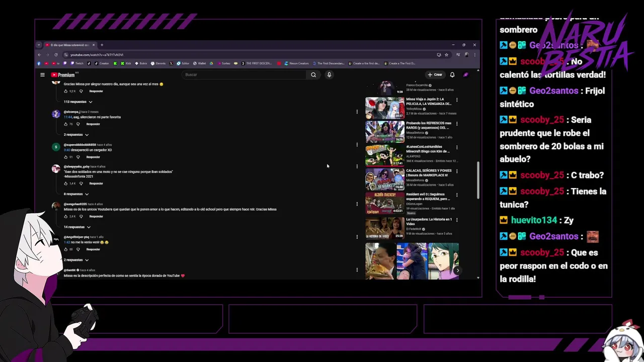Open @sleepyyaka_gaby's channel avatar

pyautogui.click(x=56, y=169)
